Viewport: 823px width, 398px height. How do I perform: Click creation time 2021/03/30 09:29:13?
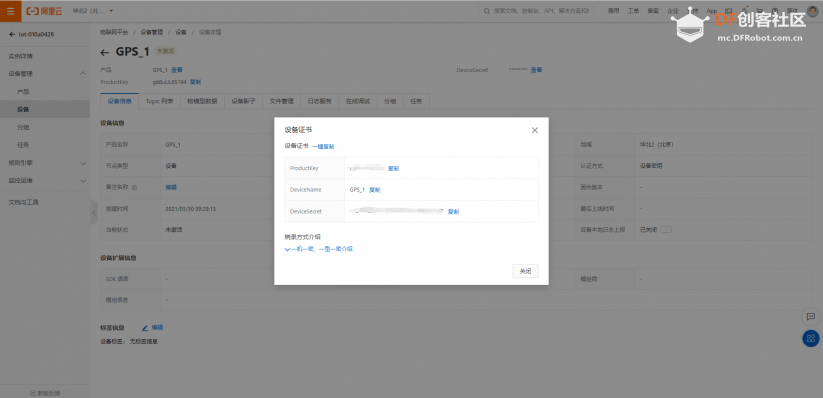(x=191, y=208)
